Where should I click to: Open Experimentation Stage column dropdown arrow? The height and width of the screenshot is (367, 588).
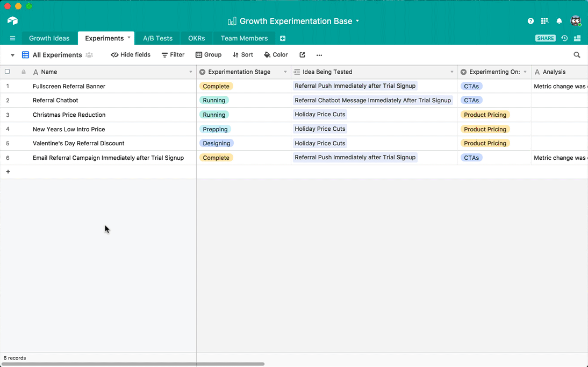tap(285, 72)
